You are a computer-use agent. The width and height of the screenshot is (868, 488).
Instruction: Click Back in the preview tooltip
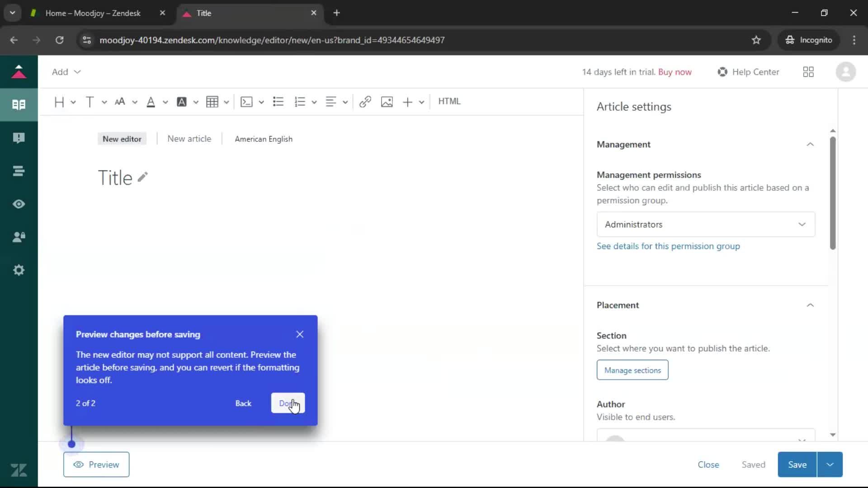pyautogui.click(x=243, y=403)
